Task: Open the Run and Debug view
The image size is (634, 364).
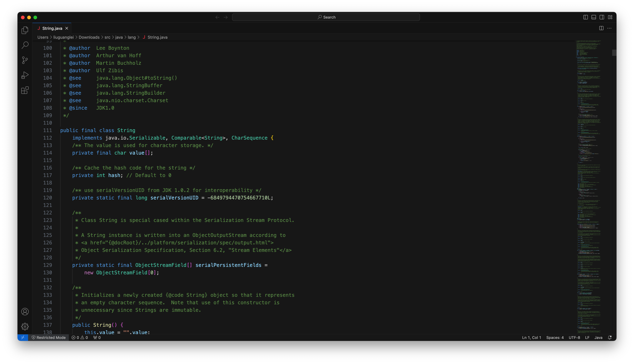Action: (x=25, y=75)
